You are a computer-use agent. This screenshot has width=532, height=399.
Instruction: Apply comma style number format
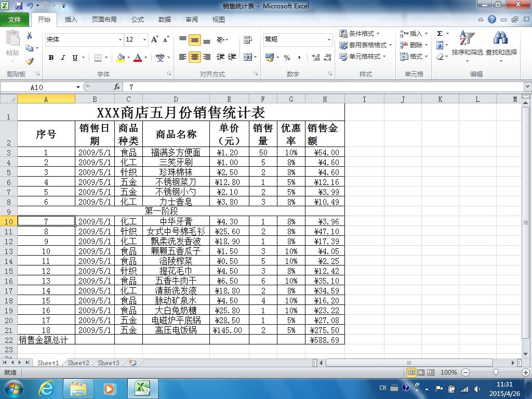click(x=299, y=58)
